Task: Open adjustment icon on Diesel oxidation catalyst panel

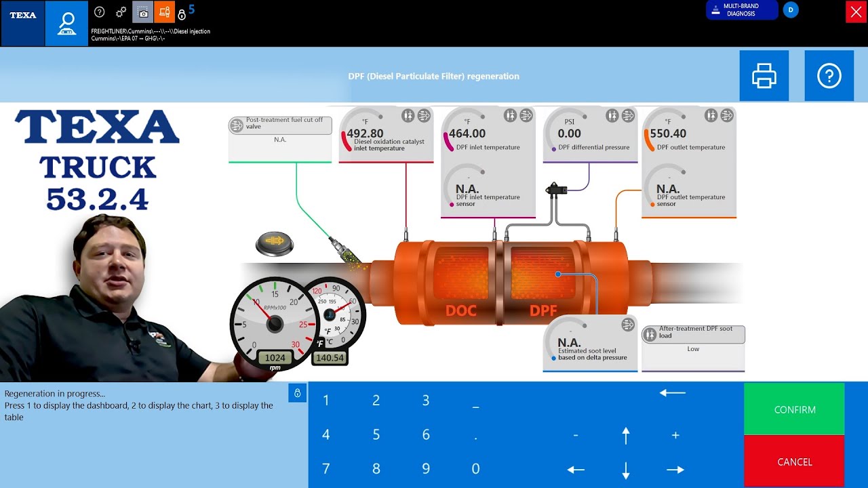Action: pyautogui.click(x=408, y=116)
